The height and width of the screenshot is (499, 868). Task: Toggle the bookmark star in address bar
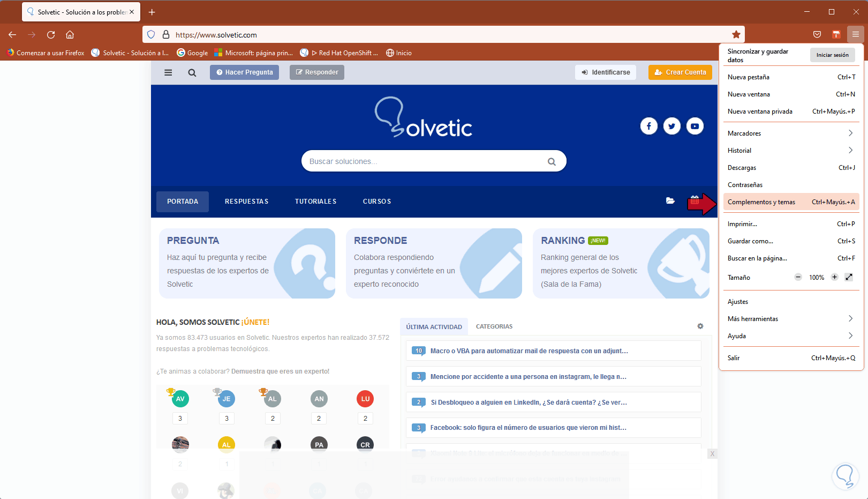pos(736,35)
